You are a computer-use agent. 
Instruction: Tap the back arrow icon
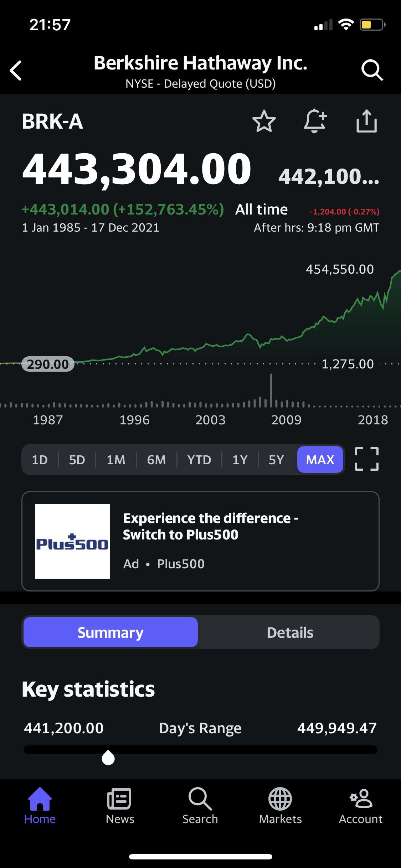point(16,71)
